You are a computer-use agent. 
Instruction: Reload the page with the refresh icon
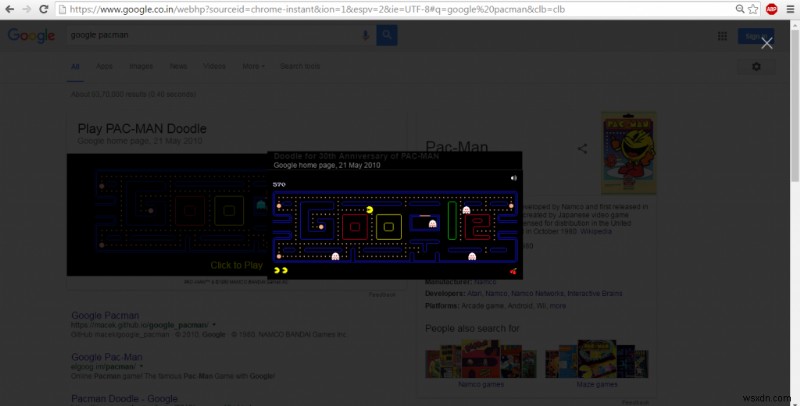pyautogui.click(x=44, y=9)
